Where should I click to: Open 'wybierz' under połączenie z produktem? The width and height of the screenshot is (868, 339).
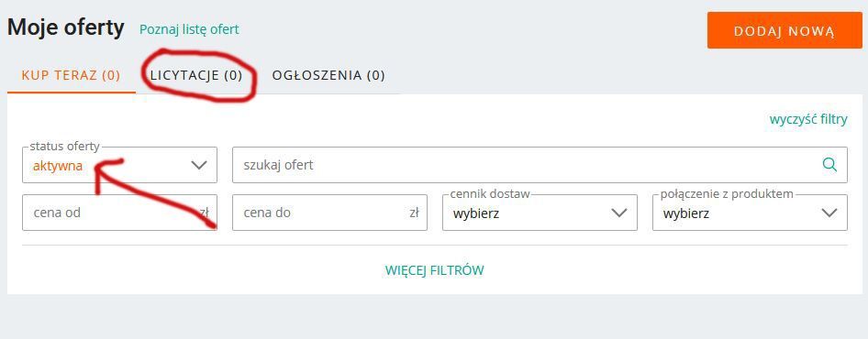(686, 213)
